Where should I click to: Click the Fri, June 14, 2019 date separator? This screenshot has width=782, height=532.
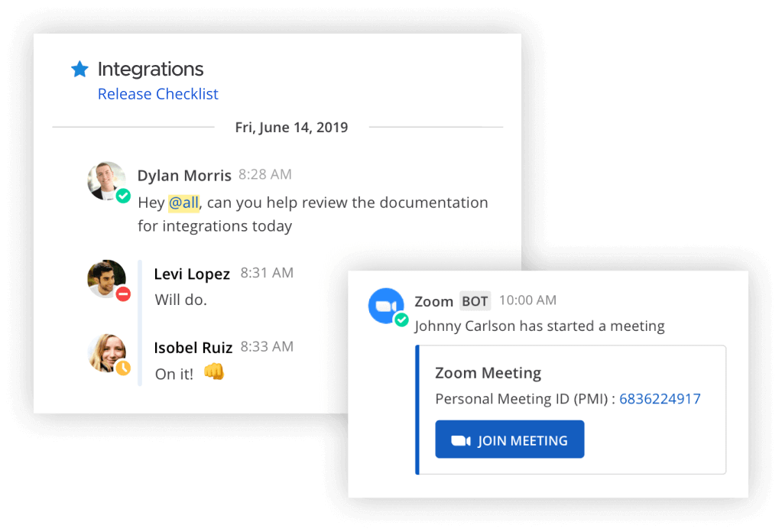pyautogui.click(x=291, y=127)
